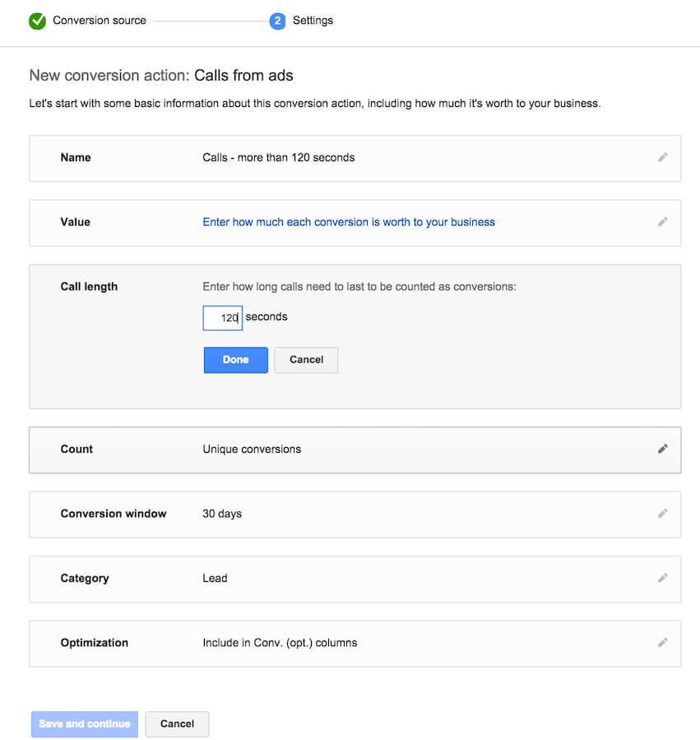Expand the Name row with call name
This screenshot has width=700, height=740.
point(355,159)
